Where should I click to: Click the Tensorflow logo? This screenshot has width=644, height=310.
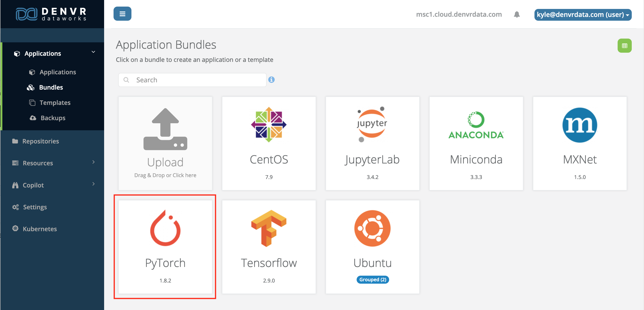click(269, 228)
